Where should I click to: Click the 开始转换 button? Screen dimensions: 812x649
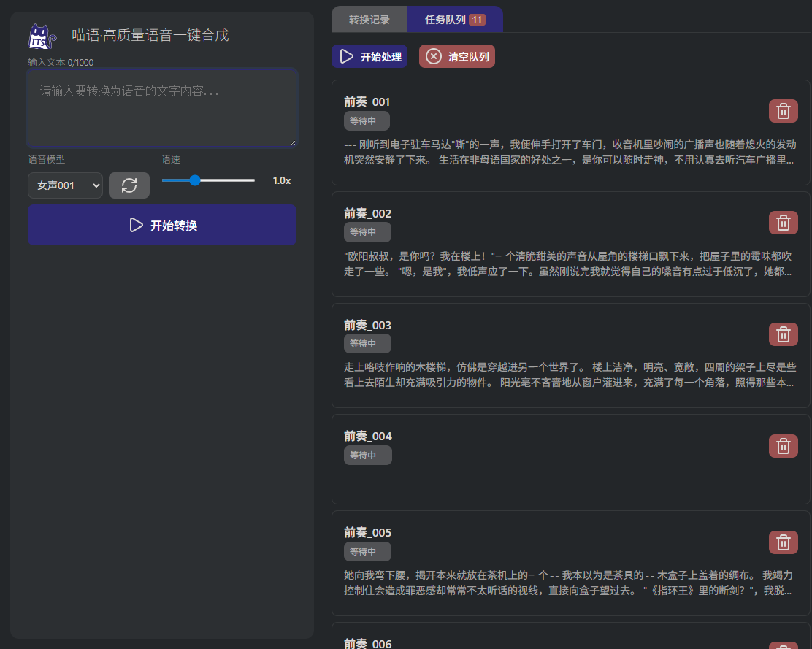tap(162, 225)
